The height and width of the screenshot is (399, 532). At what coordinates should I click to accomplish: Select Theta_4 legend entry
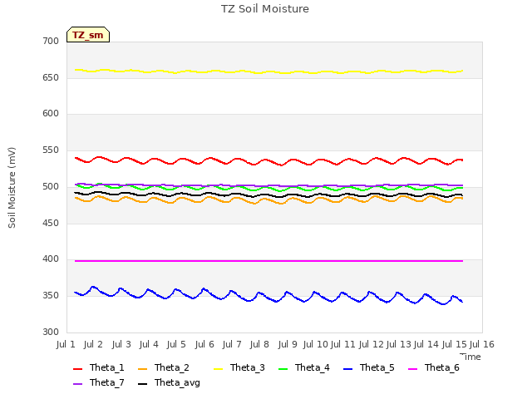304,367
